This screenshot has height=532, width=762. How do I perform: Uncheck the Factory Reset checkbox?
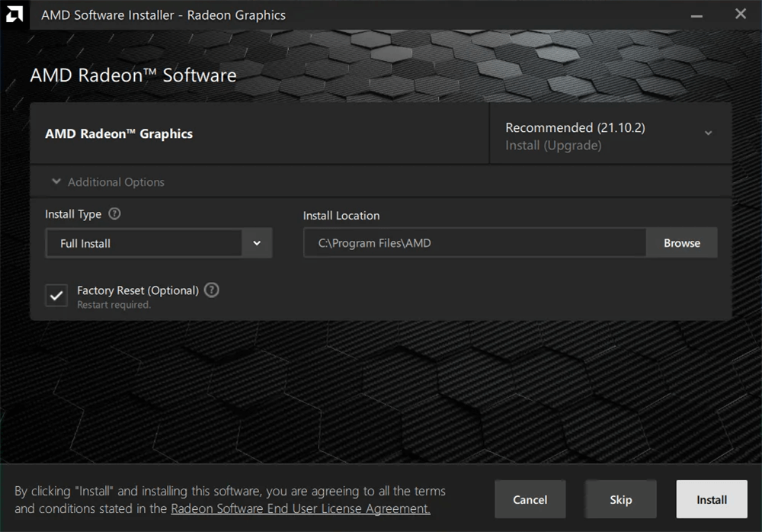[x=56, y=296]
